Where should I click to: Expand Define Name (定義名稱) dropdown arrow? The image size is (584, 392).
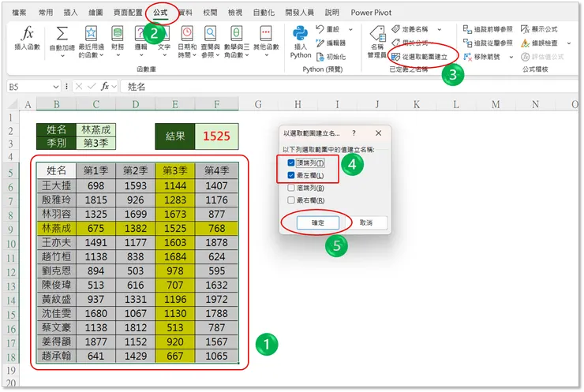tap(440, 29)
